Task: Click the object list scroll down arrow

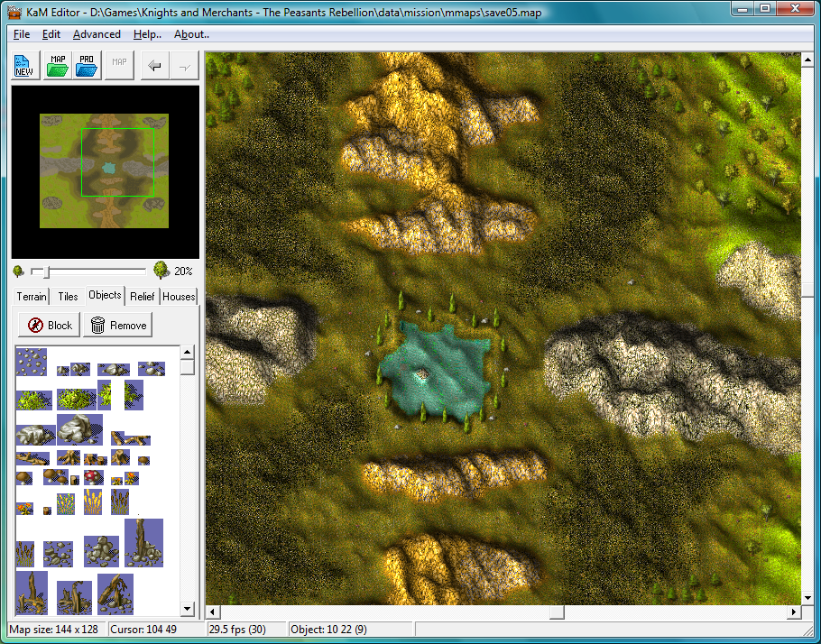Action: [188, 609]
